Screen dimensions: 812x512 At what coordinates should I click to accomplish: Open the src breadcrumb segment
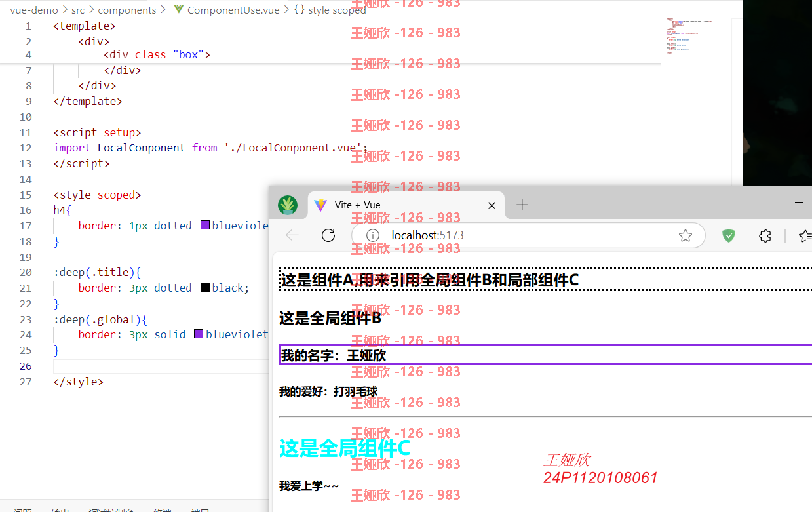click(78, 10)
